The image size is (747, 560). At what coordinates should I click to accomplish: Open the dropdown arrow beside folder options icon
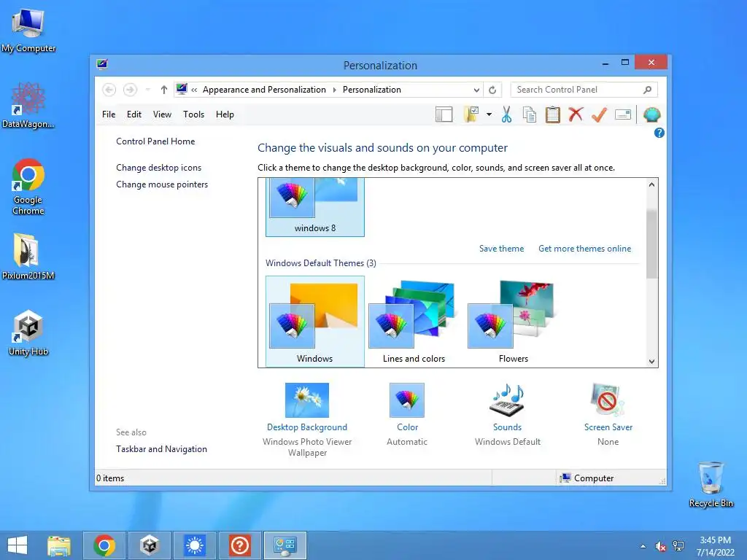(489, 114)
